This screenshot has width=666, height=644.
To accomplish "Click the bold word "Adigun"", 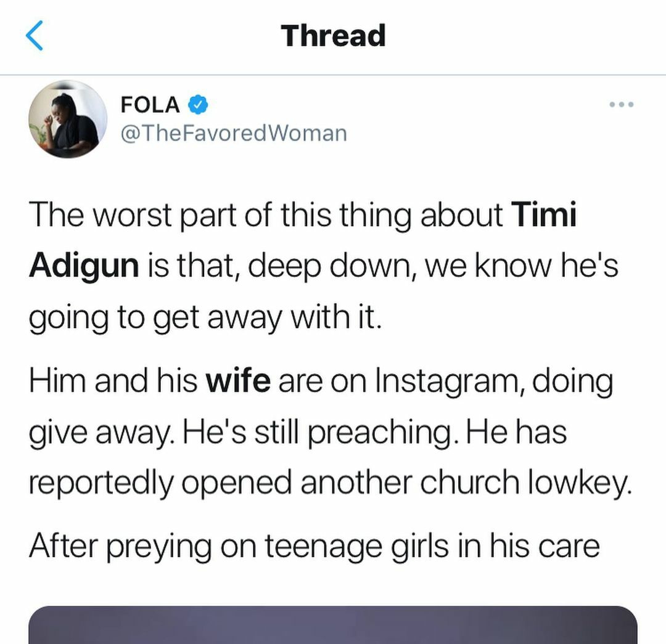I will [x=84, y=265].
